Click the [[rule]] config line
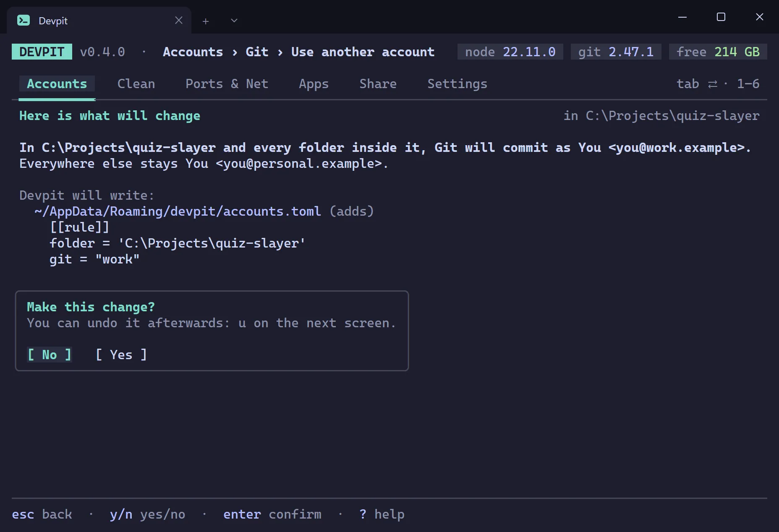Viewport: 779px width, 532px height. tap(80, 227)
